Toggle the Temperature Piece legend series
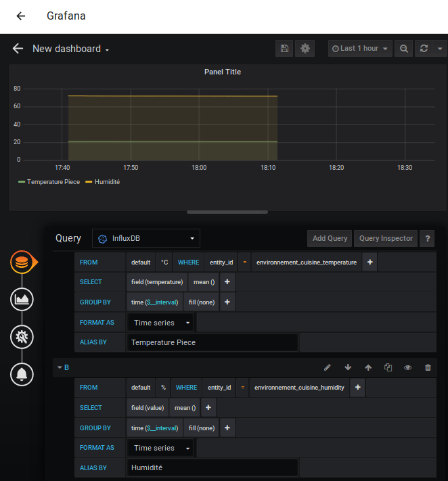 (53, 182)
